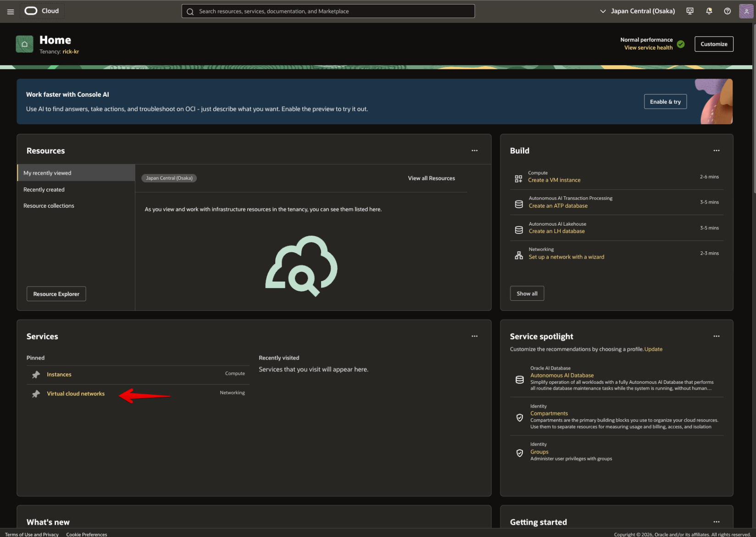Expand the Japan Central (Osaka) region selector
The image size is (756, 537).
click(x=637, y=11)
